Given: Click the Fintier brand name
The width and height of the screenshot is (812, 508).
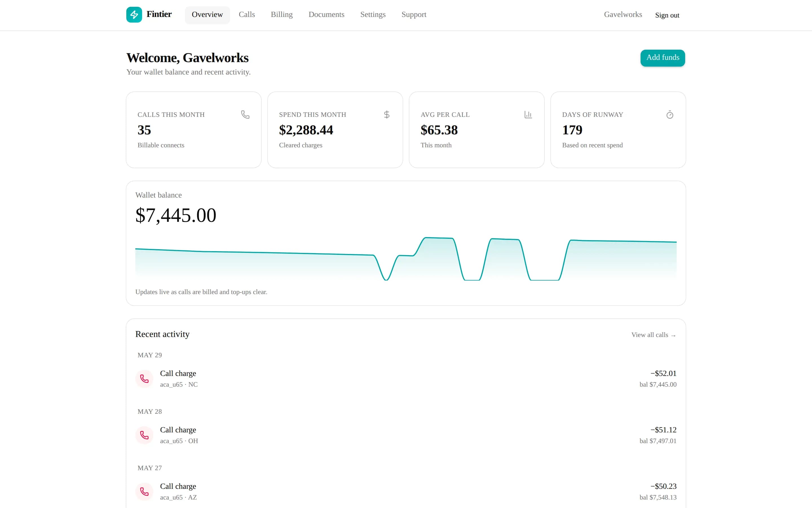Looking at the screenshot, I should click(159, 14).
